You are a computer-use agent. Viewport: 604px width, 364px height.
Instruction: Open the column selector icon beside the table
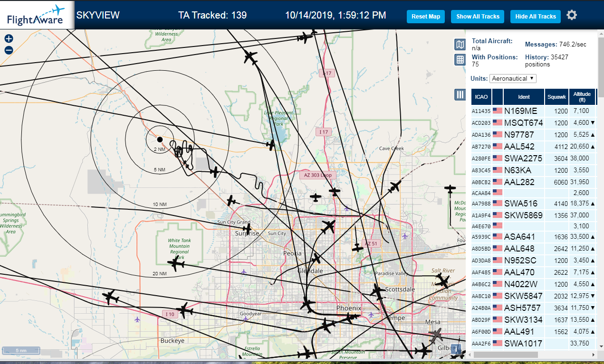460,94
